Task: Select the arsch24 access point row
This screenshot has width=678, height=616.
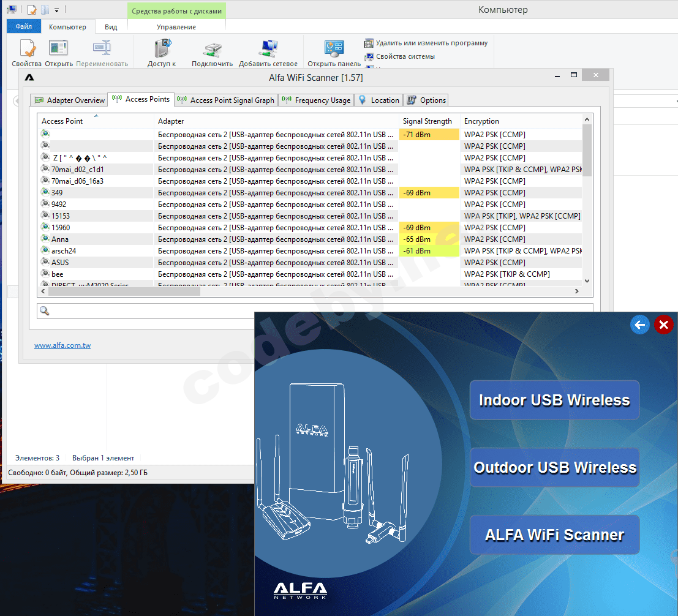Action: tap(64, 251)
